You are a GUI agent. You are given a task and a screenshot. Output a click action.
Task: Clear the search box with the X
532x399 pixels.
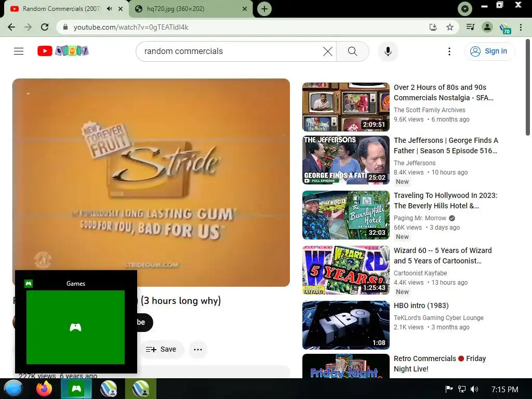327,51
